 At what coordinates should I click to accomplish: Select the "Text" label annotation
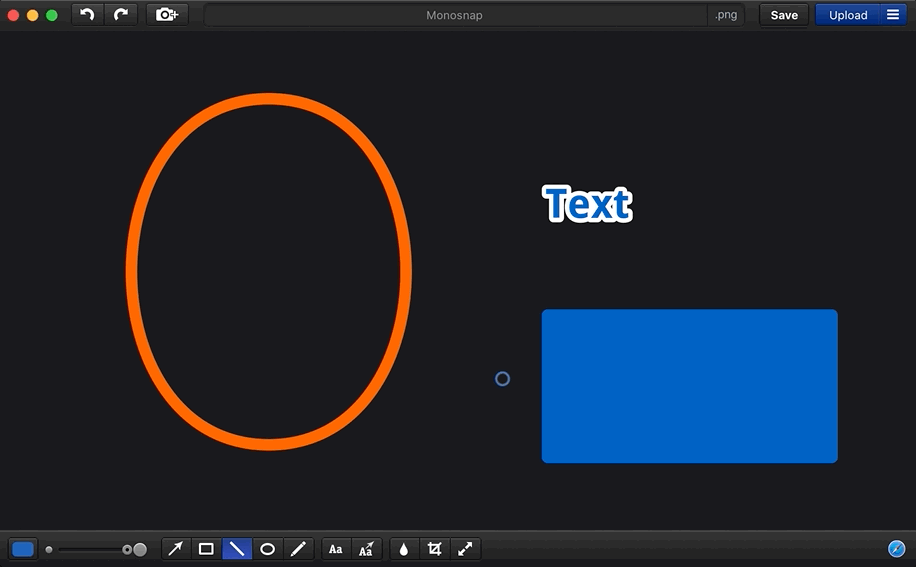click(x=587, y=204)
